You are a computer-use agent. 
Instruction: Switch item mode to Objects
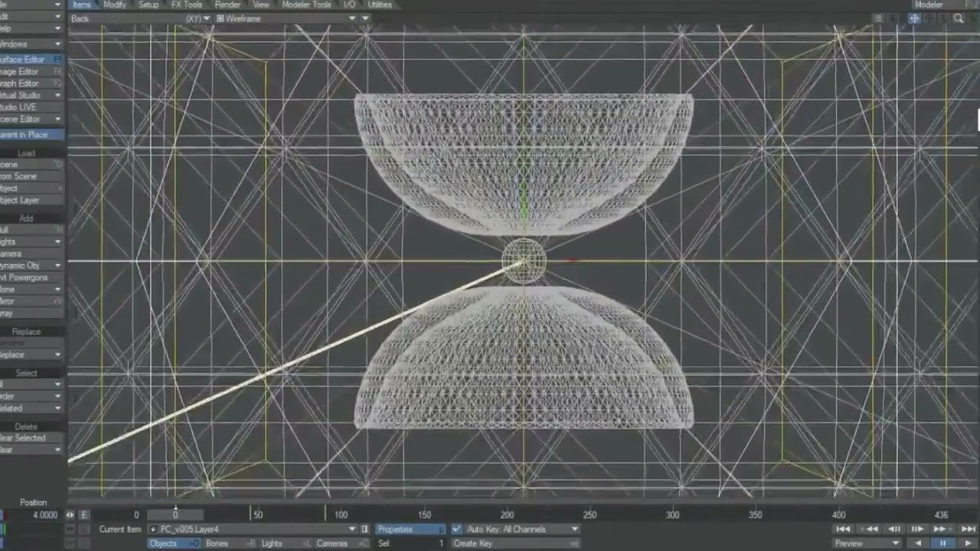pyautogui.click(x=174, y=543)
